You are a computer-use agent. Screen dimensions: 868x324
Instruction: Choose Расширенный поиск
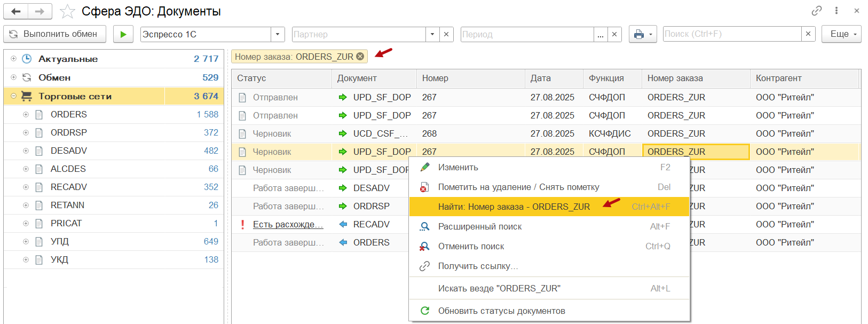[549, 226]
